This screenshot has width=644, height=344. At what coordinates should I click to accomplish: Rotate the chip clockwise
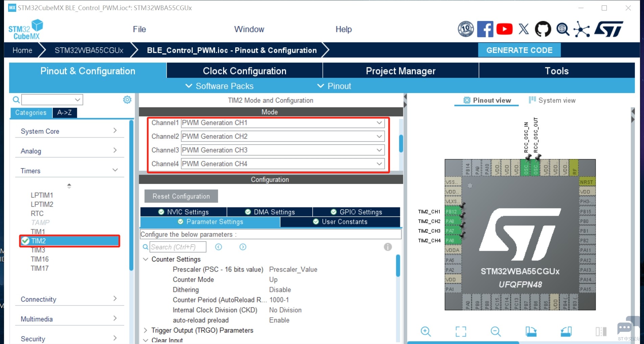531,331
